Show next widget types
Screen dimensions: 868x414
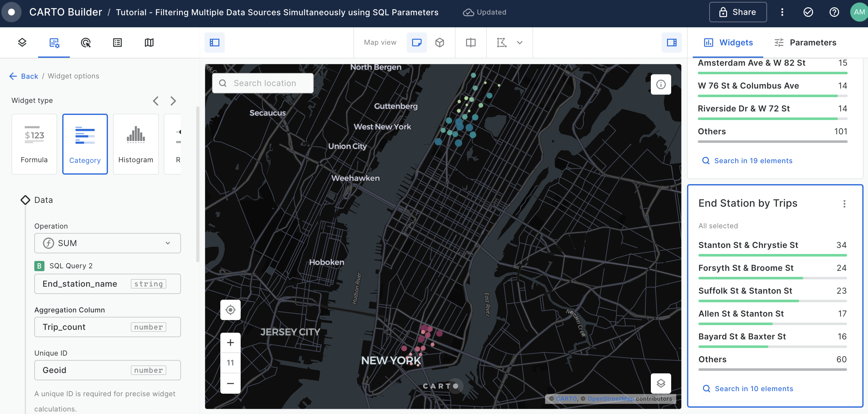[173, 101]
